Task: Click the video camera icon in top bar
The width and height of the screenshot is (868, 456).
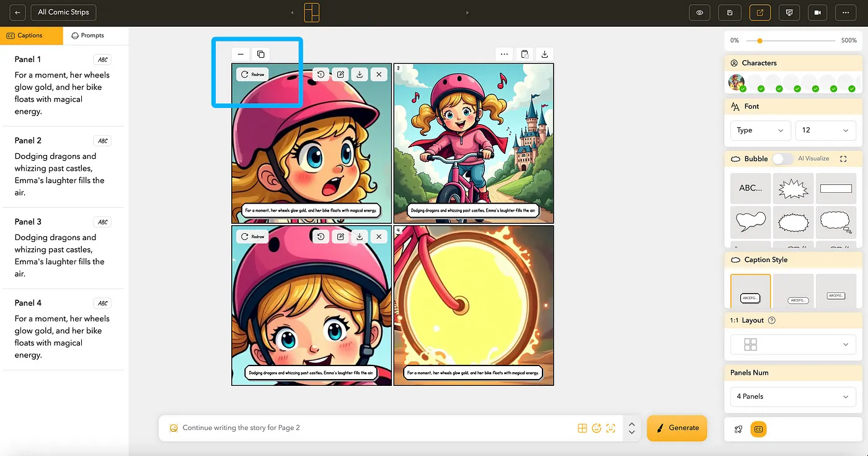Action: click(x=818, y=12)
